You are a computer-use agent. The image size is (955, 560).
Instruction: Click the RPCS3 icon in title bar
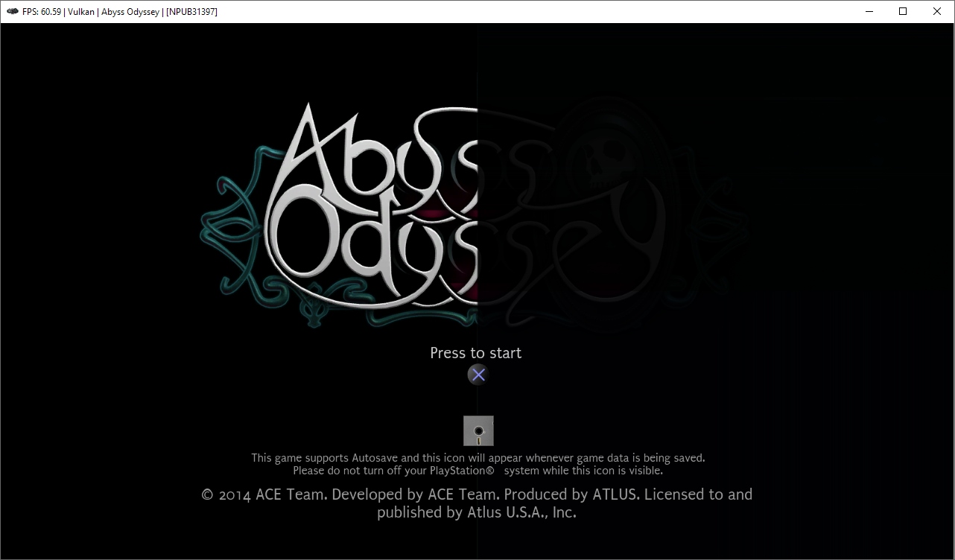tap(12, 11)
